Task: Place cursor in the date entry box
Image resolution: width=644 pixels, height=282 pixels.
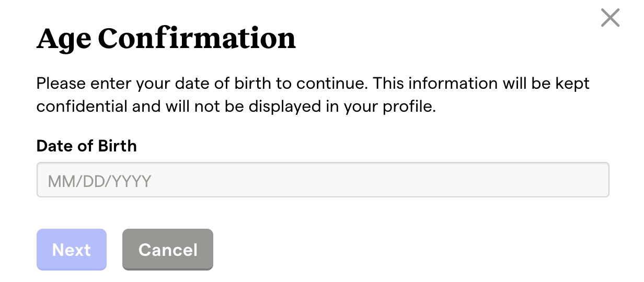Action: pos(323,180)
